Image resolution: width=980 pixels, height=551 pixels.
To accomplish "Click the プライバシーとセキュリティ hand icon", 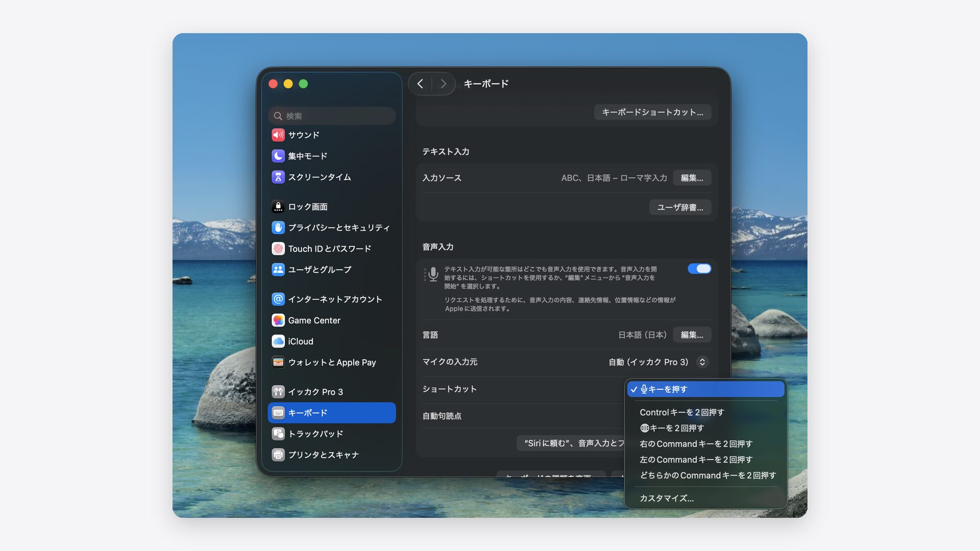I will coord(278,228).
